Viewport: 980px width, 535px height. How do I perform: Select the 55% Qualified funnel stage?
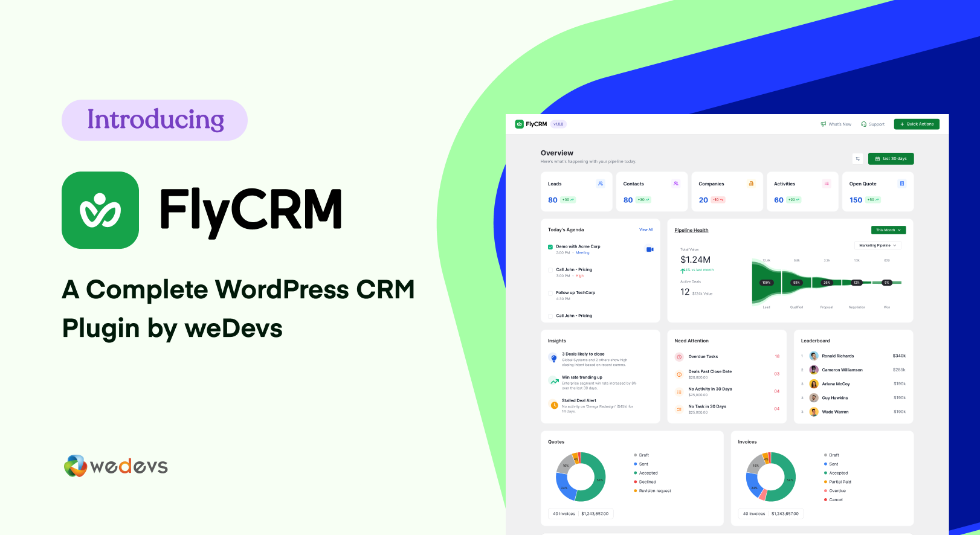pyautogui.click(x=796, y=283)
